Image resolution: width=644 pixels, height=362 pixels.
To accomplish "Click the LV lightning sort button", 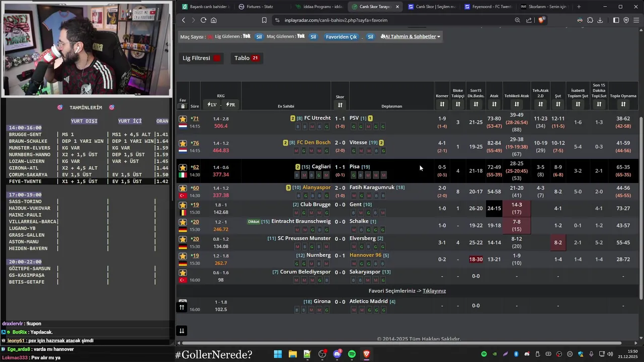I will (212, 105).
